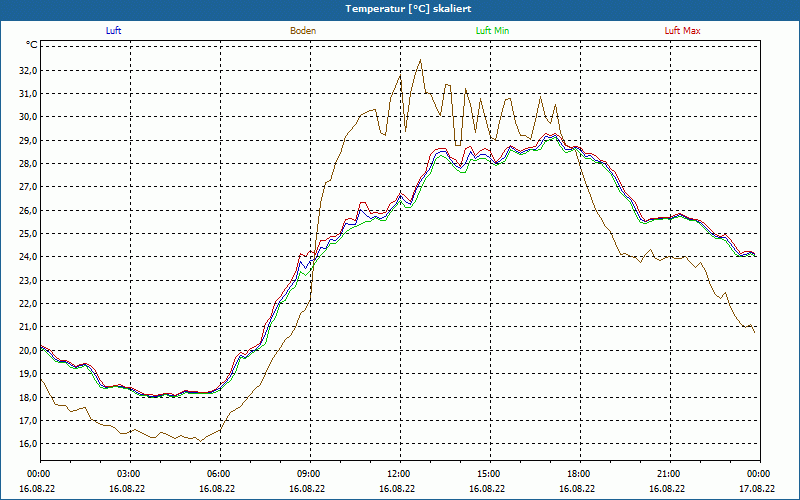Click the 16.08.22 date under 12:00
This screenshot has height=500, width=800.
pyautogui.click(x=397, y=488)
